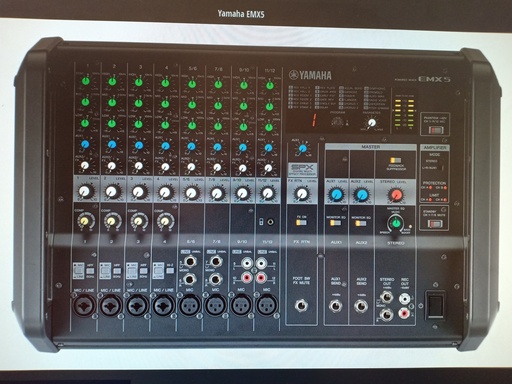The image size is (512, 384).
Task: Click channel 2 MID EQ green knob
Action: coord(112,102)
